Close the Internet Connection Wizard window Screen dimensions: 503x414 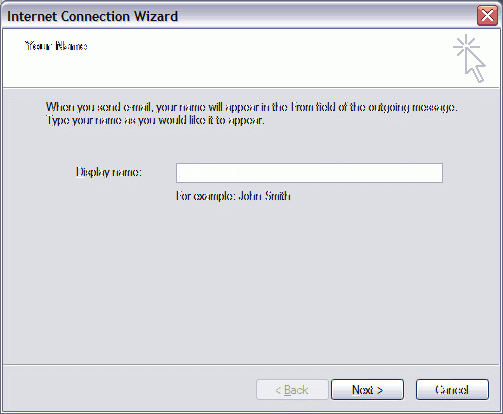click(487, 16)
